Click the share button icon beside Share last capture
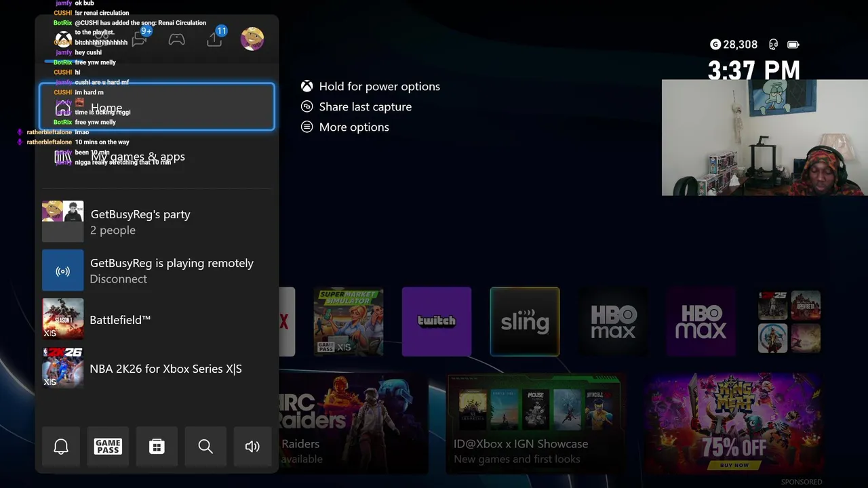This screenshot has height=488, width=868. click(307, 106)
